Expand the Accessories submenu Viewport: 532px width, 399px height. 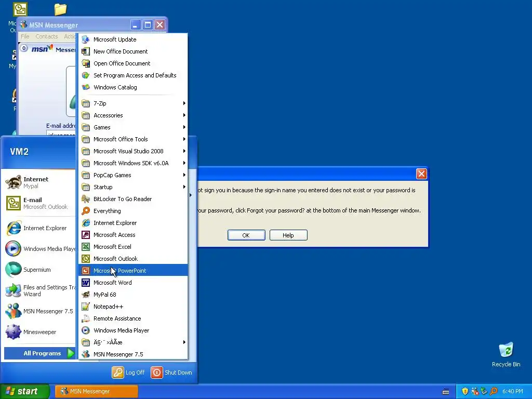point(133,115)
